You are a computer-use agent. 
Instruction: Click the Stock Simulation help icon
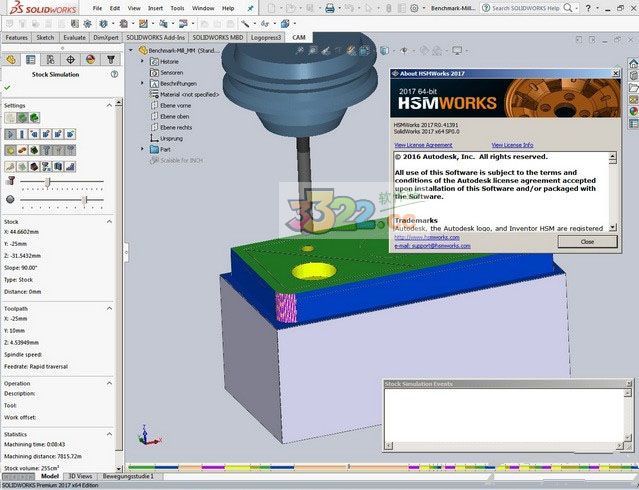(x=115, y=74)
